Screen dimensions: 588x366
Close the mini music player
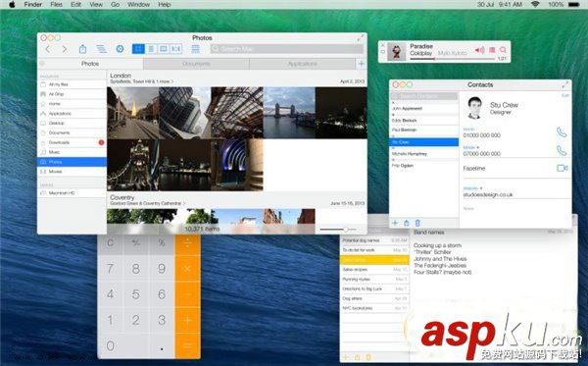click(383, 45)
